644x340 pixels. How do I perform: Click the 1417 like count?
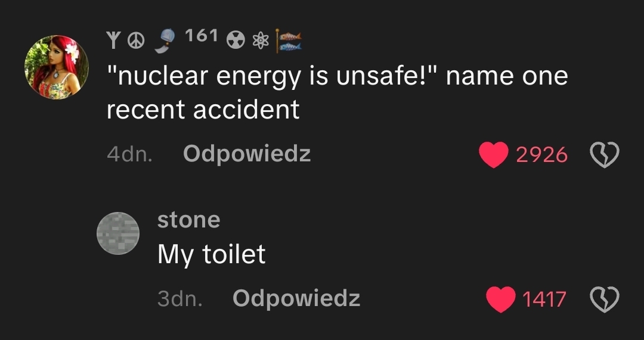point(544,299)
